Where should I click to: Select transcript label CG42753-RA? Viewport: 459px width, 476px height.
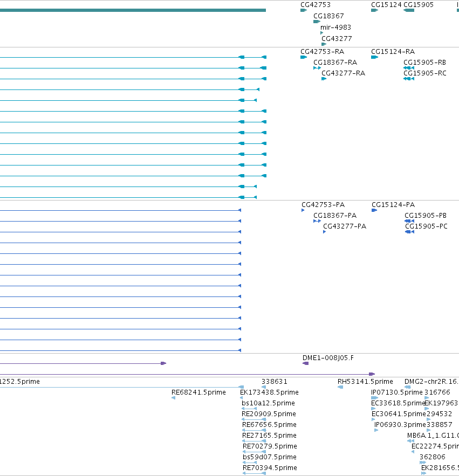tap(323, 52)
